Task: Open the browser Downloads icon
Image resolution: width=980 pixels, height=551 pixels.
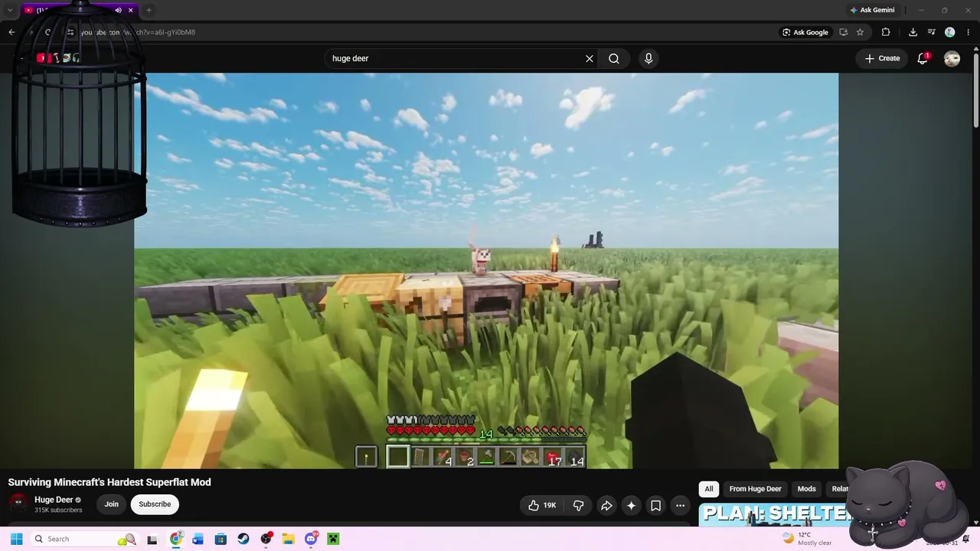Action: coord(913,32)
